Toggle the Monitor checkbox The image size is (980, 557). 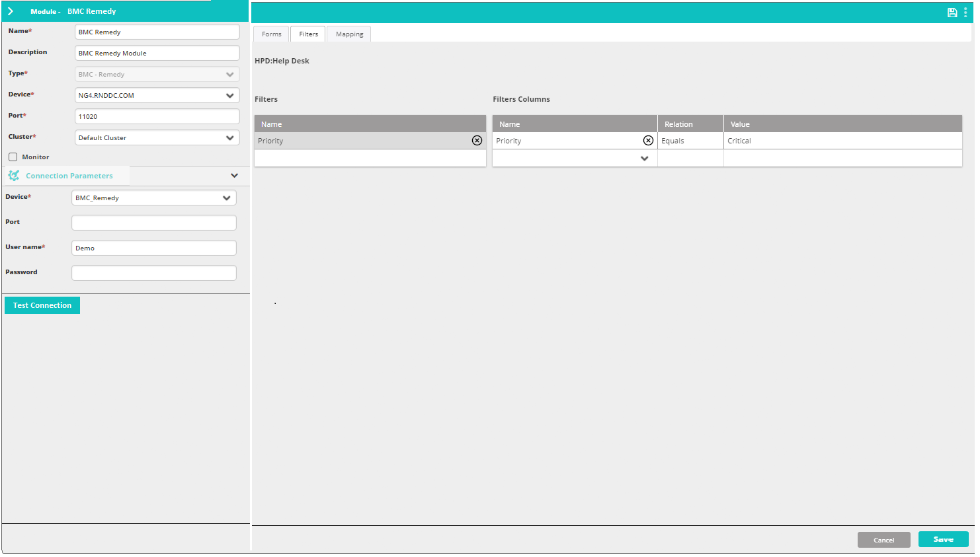click(13, 157)
